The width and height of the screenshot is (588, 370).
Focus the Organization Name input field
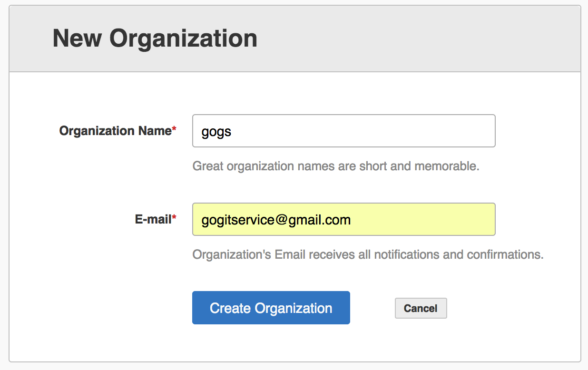[x=344, y=131]
